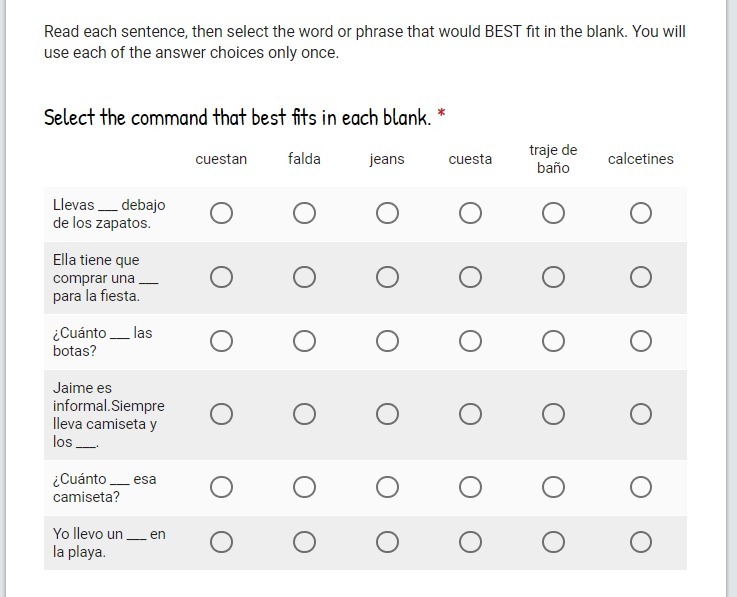737x597 pixels.
Task: Select 'calcetines' for 'Yo llevo un ___ en la playa'
Action: 641,542
